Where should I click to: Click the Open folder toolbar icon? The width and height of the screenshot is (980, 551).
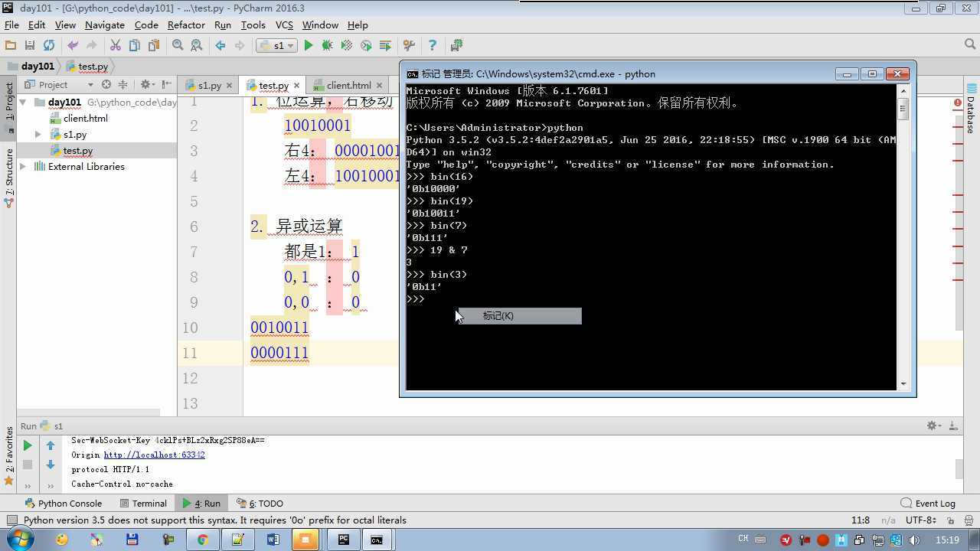[11, 46]
